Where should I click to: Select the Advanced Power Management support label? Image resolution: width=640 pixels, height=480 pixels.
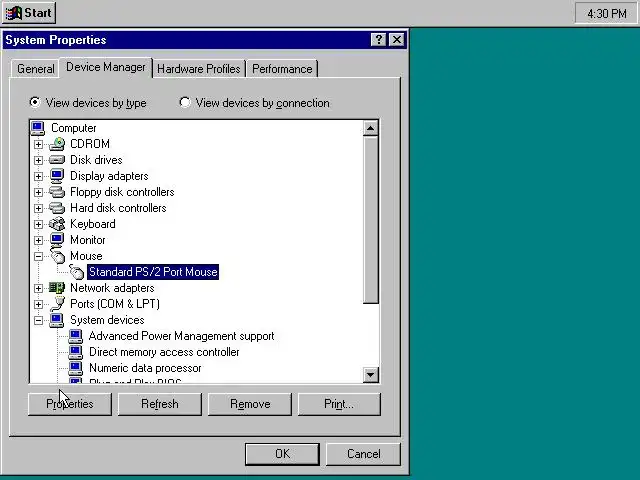[182, 336]
